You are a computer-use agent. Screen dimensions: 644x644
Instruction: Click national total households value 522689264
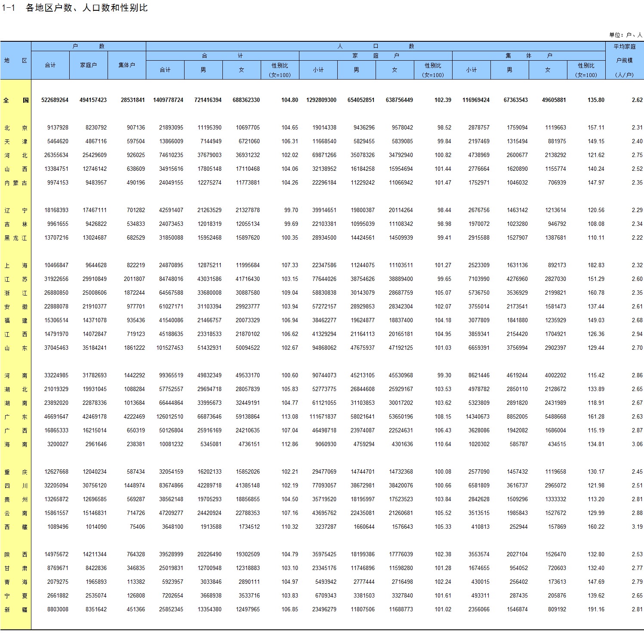(55, 100)
